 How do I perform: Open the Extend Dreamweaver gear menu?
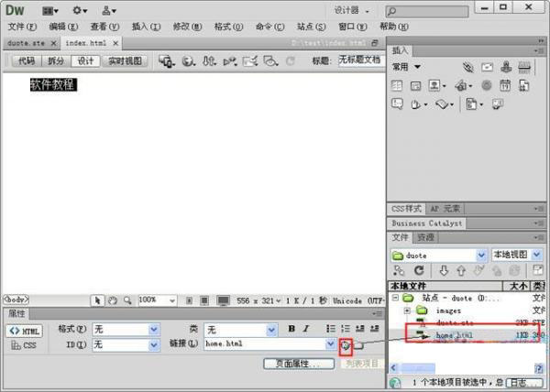79,10
